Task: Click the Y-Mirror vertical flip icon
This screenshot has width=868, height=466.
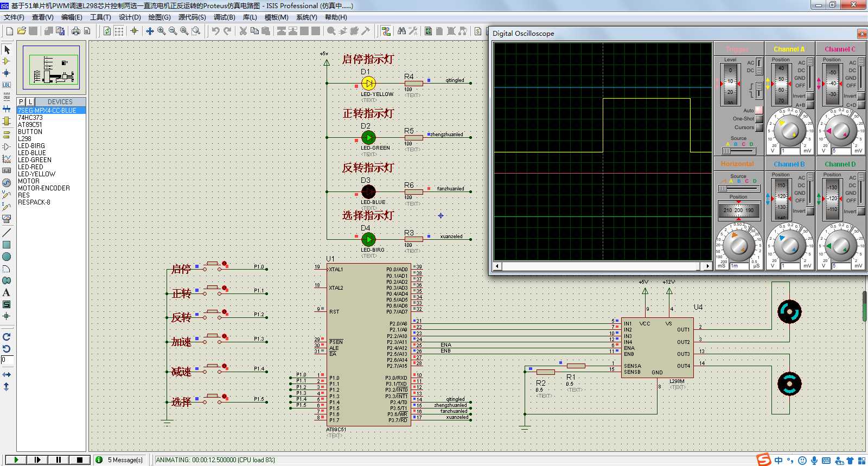Action: 7,387
